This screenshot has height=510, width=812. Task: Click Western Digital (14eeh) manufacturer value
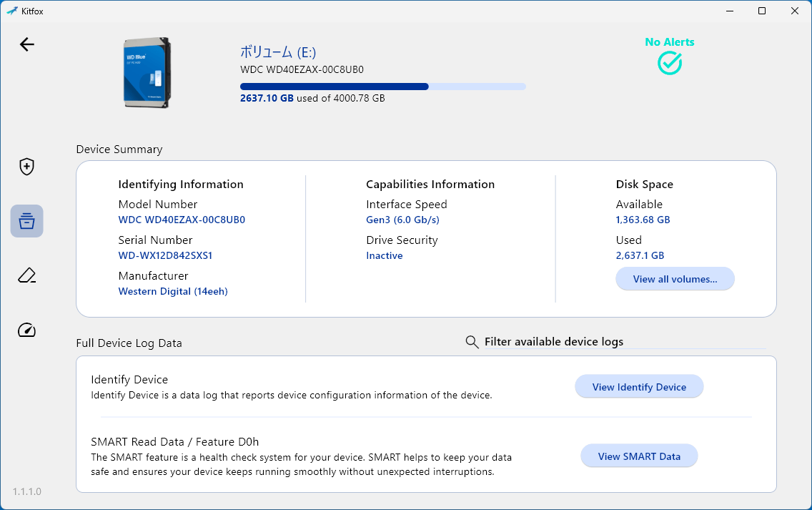coord(173,291)
